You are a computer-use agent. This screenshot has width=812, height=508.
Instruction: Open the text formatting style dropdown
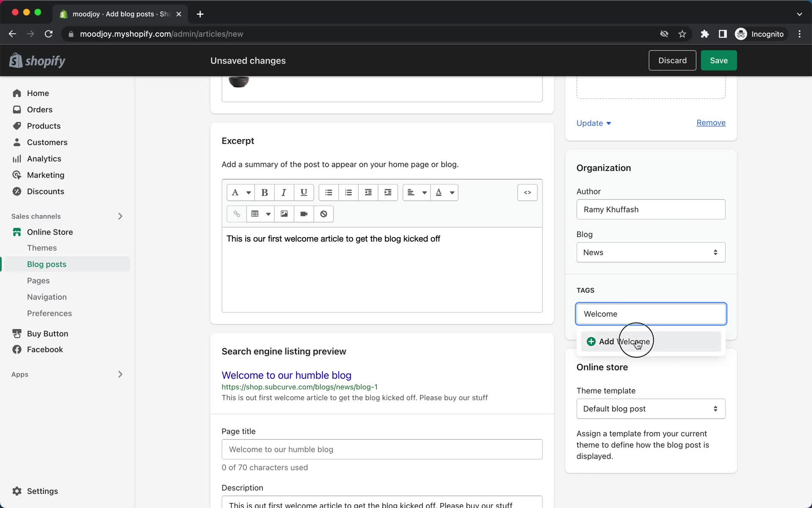240,193
